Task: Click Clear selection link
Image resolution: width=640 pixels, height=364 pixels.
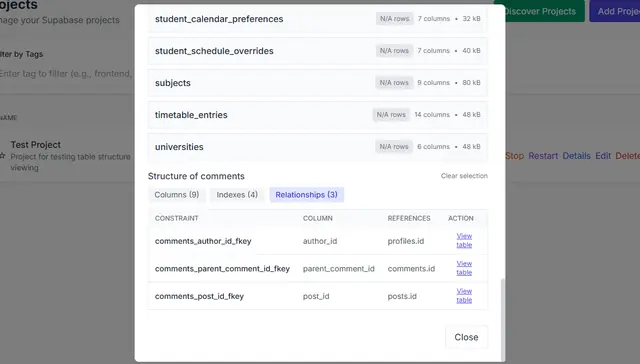Action: [x=464, y=176]
